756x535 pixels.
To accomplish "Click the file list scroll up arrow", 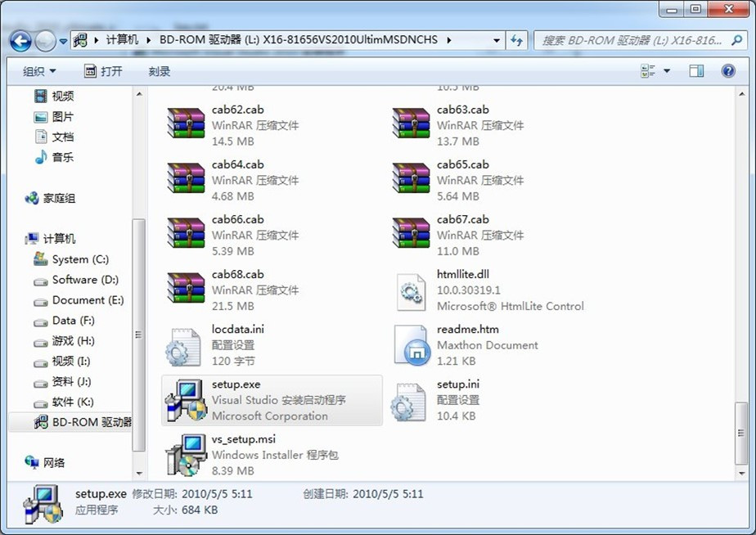I will pyautogui.click(x=742, y=94).
